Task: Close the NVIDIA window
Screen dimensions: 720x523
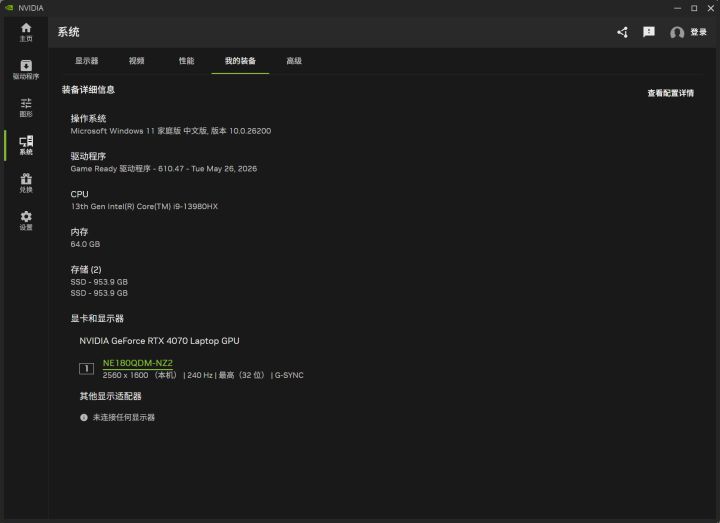Action: [x=711, y=8]
